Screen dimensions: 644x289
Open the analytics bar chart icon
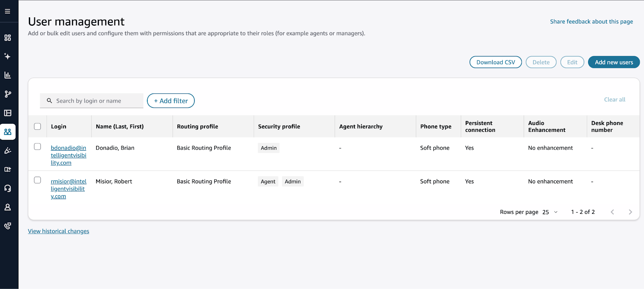click(8, 75)
